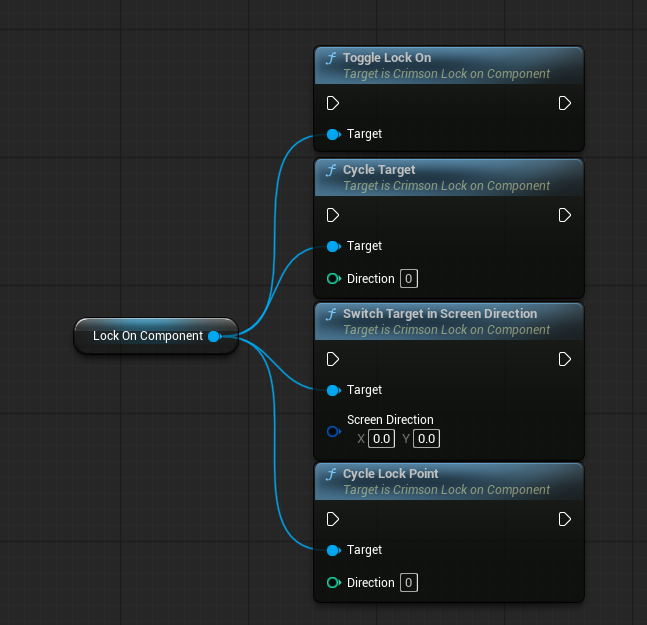Select Cycle Lock Point node title
The width and height of the screenshot is (647, 625).
[390, 474]
